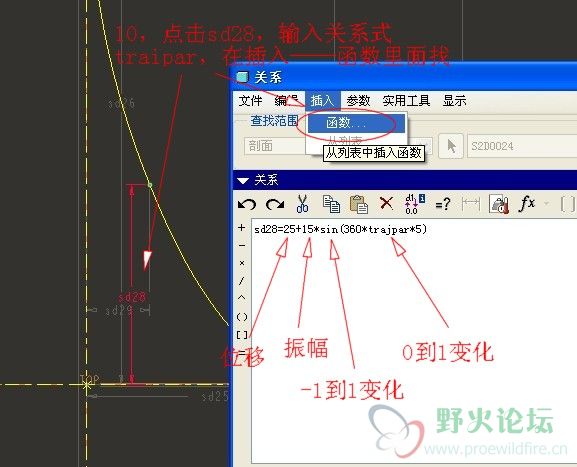
Task: Insert parentheses from side operator bar
Action: (242, 316)
